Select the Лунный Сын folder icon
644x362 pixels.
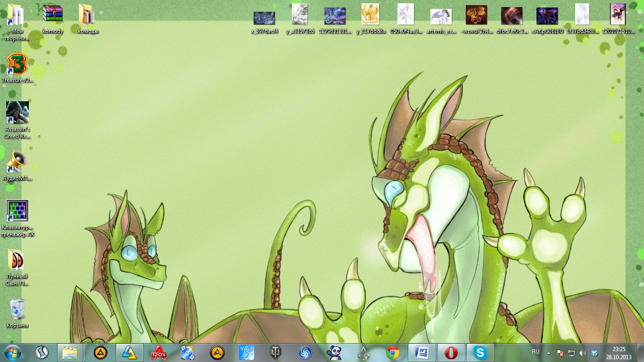pos(17,267)
